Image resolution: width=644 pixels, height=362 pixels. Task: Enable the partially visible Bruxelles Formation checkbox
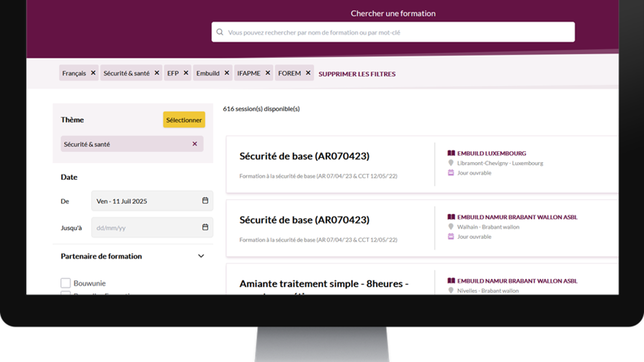pyautogui.click(x=66, y=295)
